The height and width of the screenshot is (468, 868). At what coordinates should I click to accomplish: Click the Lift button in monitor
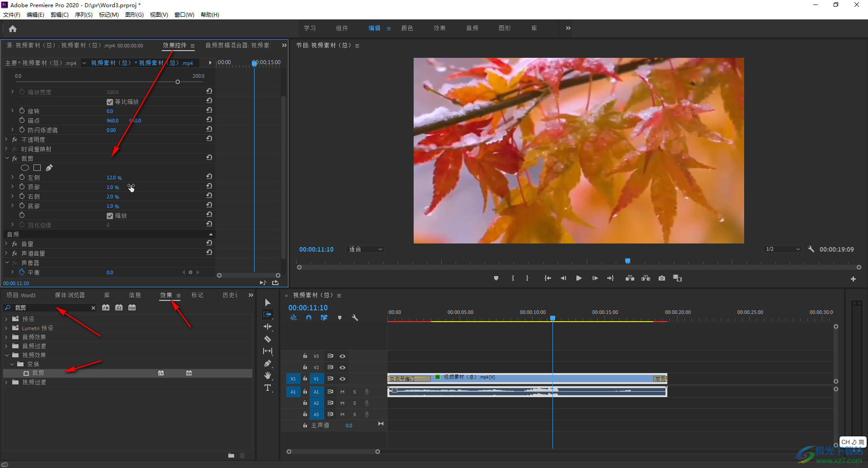[x=630, y=278]
